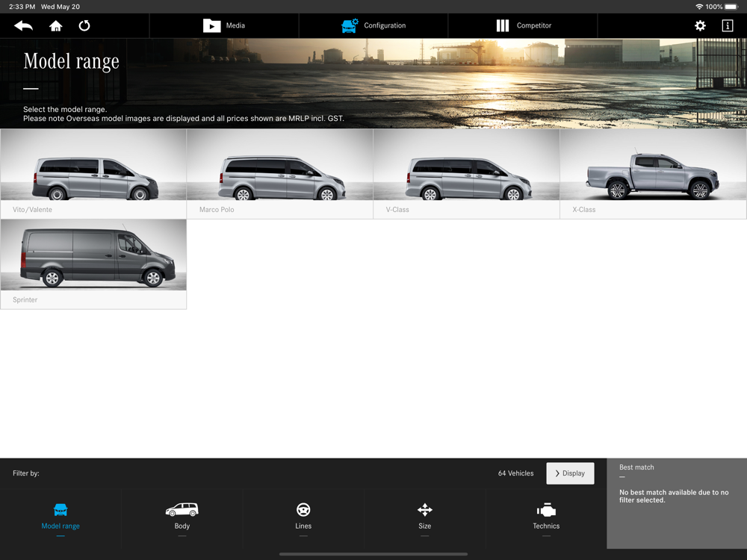This screenshot has height=560, width=747.
Task: Open the Model range filter label
Action: (x=61, y=526)
